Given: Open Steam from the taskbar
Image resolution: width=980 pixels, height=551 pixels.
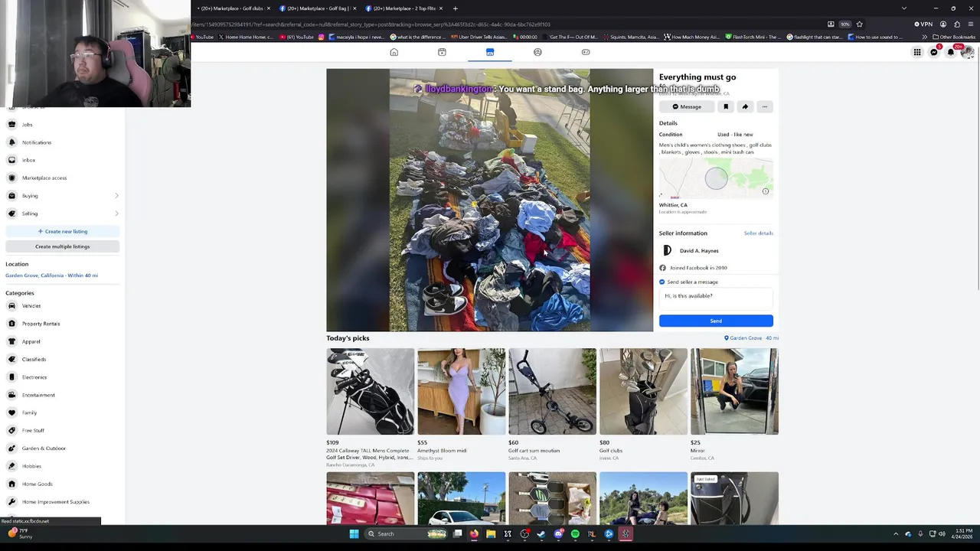Looking at the screenshot, I should (541, 533).
